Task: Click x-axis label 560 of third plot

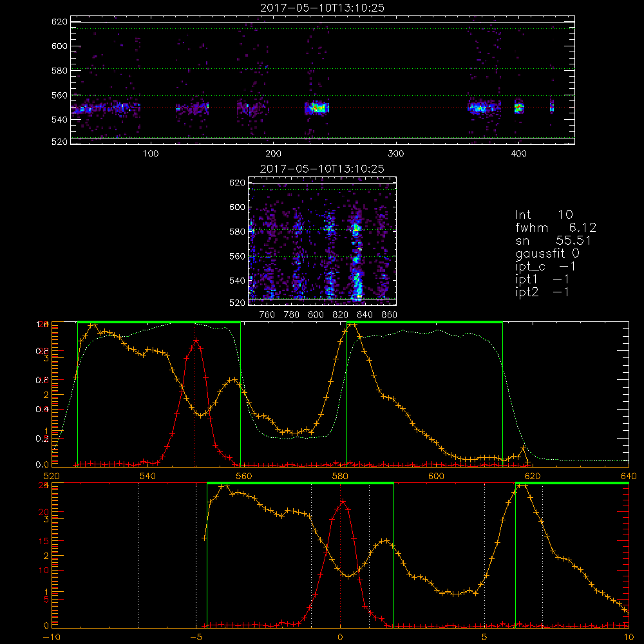Action: [x=244, y=477]
